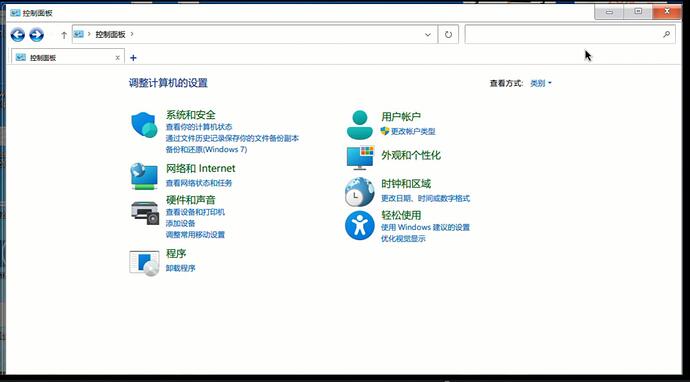Open Hardware and Sound printer icon

tap(145, 213)
